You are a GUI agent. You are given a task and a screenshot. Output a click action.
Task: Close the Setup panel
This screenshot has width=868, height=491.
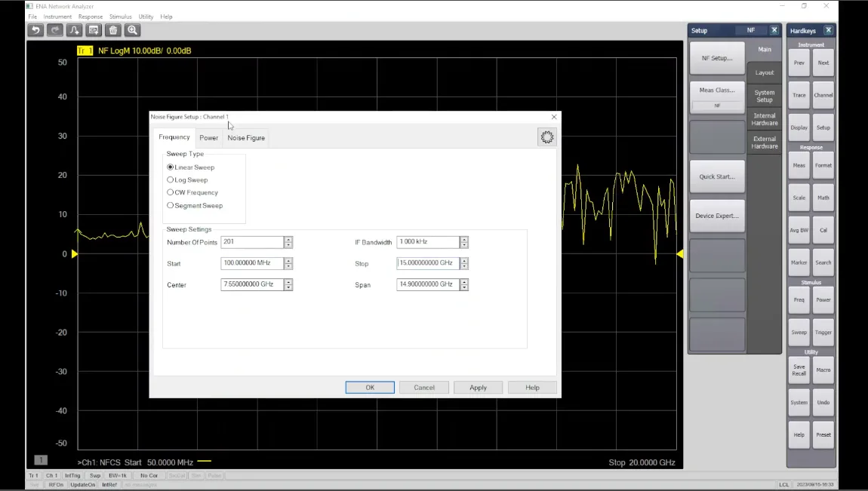[774, 30]
